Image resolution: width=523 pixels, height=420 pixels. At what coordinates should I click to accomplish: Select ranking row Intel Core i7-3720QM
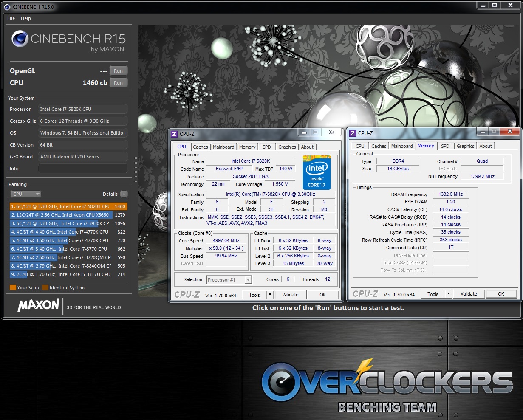coord(68,257)
